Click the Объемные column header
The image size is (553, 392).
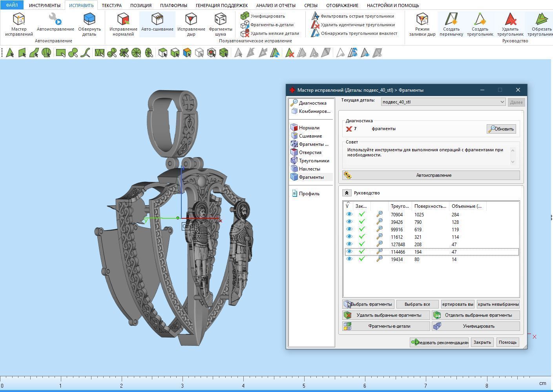468,206
